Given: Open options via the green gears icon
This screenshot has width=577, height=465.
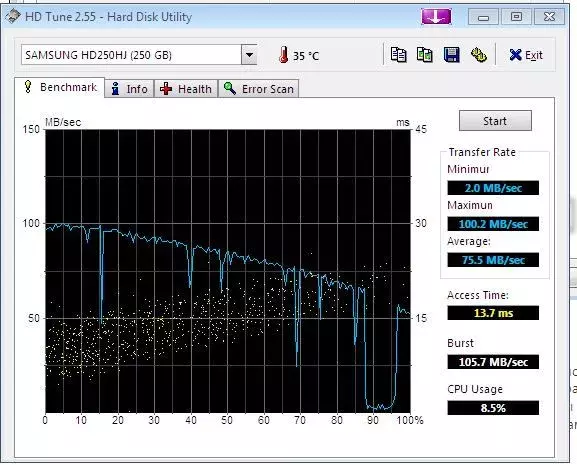Looking at the screenshot, I should point(479,55).
